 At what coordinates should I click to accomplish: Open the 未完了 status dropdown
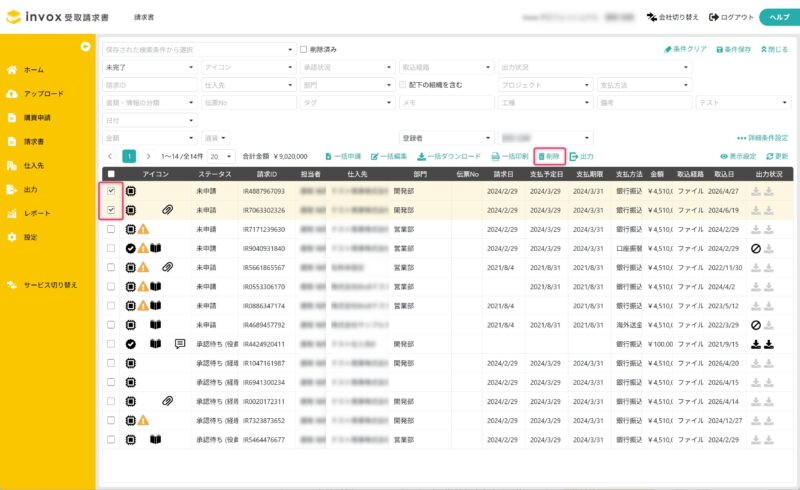[149, 67]
